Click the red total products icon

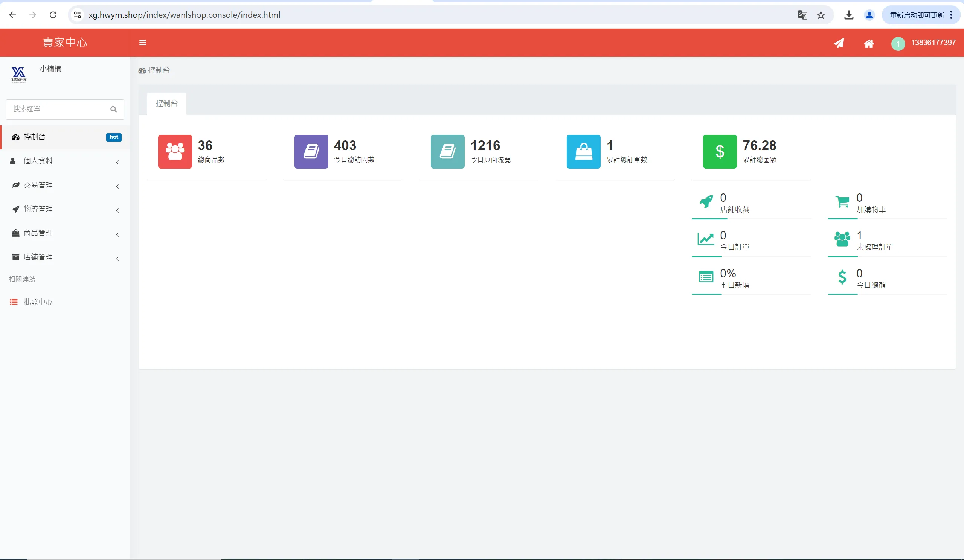tap(175, 151)
